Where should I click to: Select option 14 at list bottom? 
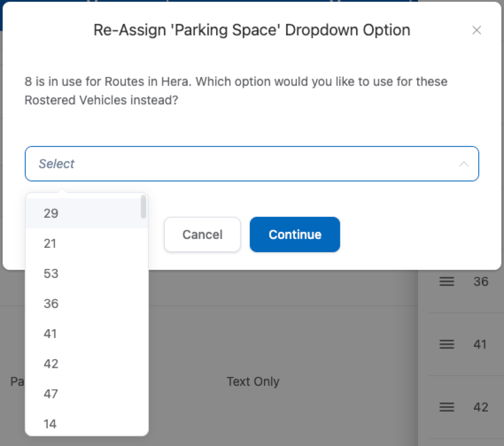click(x=50, y=424)
